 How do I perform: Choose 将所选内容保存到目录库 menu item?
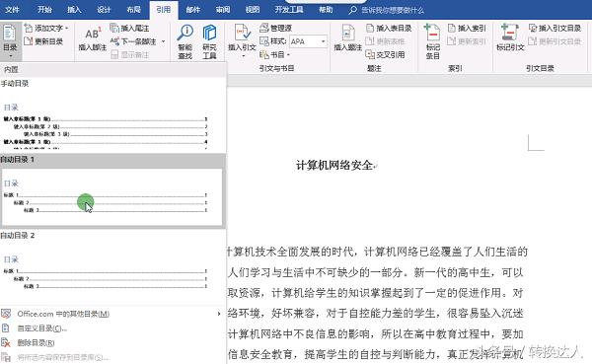point(112,357)
